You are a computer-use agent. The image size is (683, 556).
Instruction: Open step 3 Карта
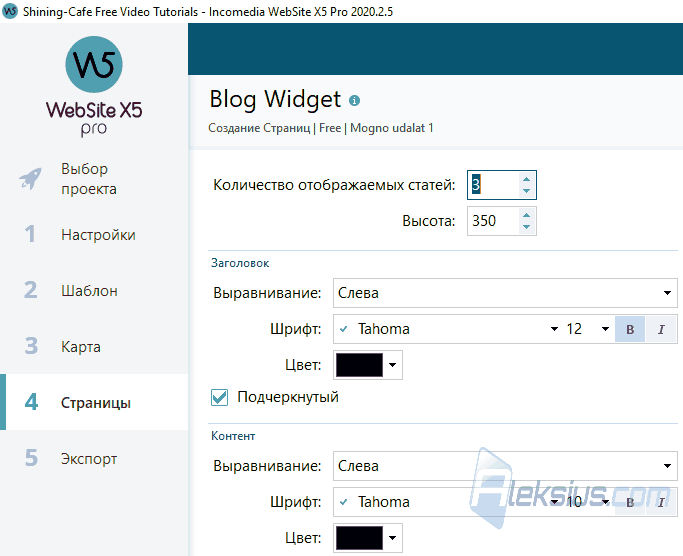pos(94,346)
